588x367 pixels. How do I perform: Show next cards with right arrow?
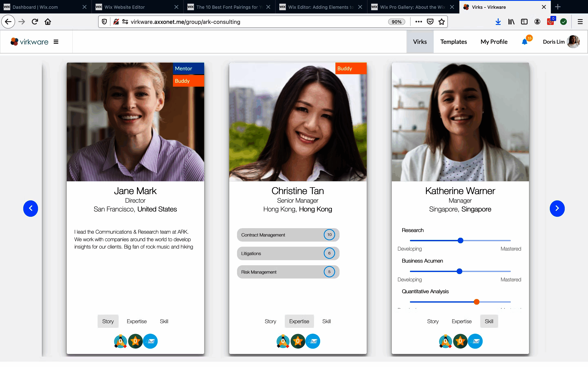(x=557, y=208)
